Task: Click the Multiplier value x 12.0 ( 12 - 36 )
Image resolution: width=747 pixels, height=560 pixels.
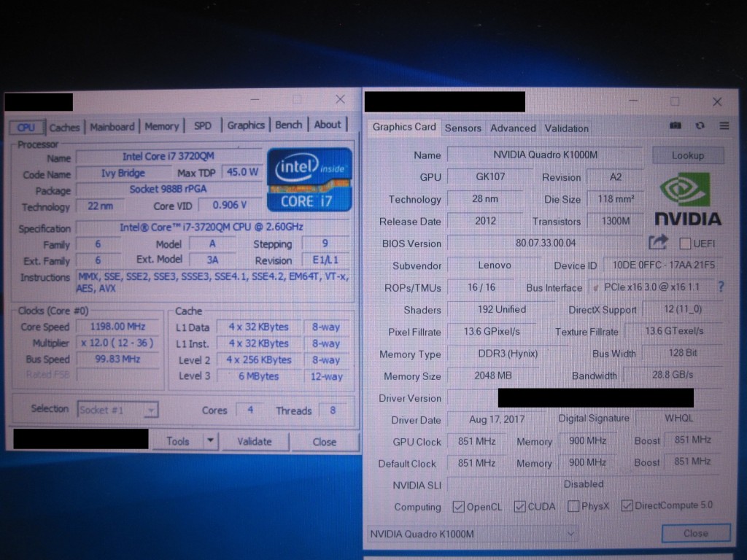Action: (117, 343)
